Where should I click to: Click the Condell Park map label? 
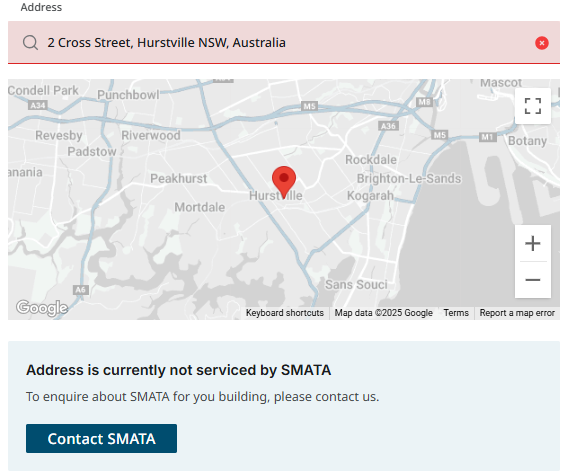pyautogui.click(x=43, y=90)
